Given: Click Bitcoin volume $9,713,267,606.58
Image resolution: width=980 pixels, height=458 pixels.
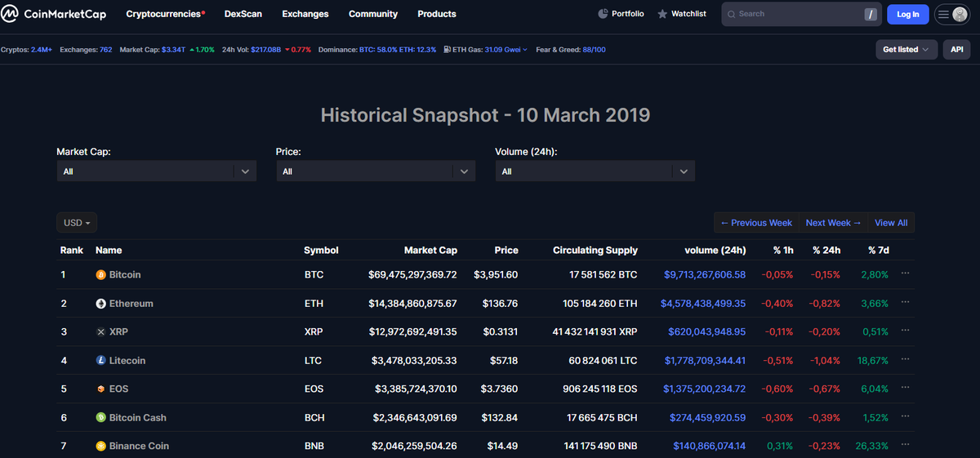Looking at the screenshot, I should tap(705, 275).
